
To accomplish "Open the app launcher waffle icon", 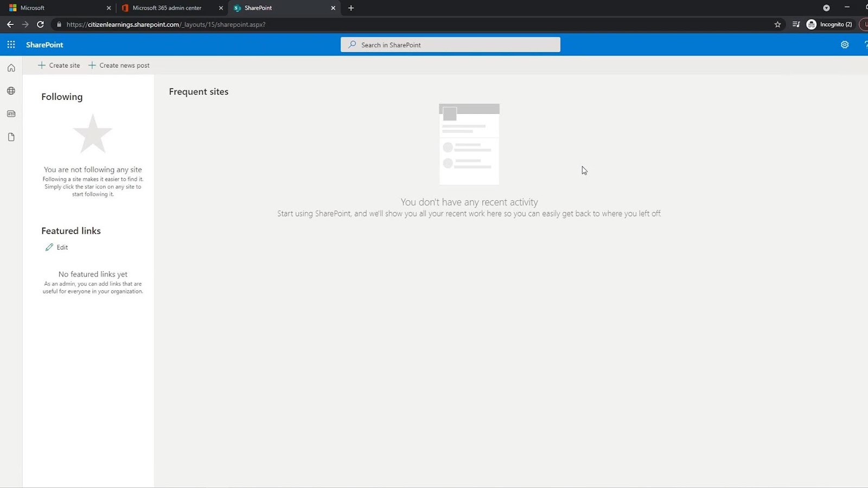I will click(11, 44).
